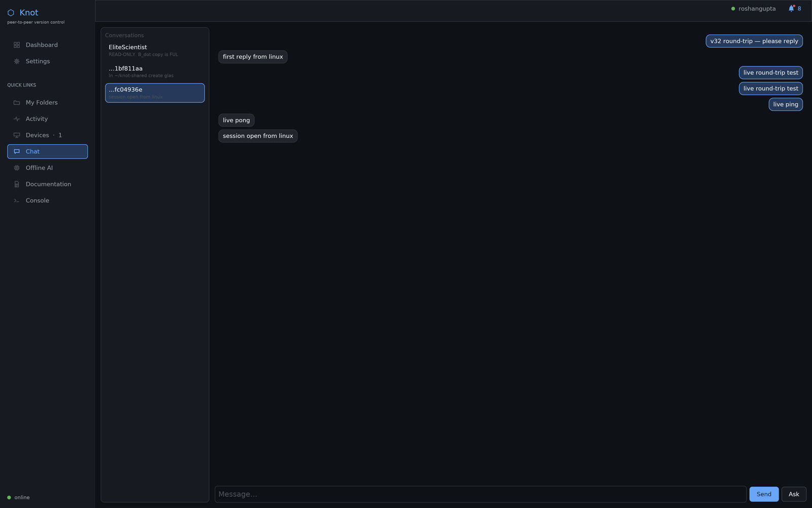The height and width of the screenshot is (508, 812).
Task: Click the Console terminal prompt icon
Action: pos(17,201)
